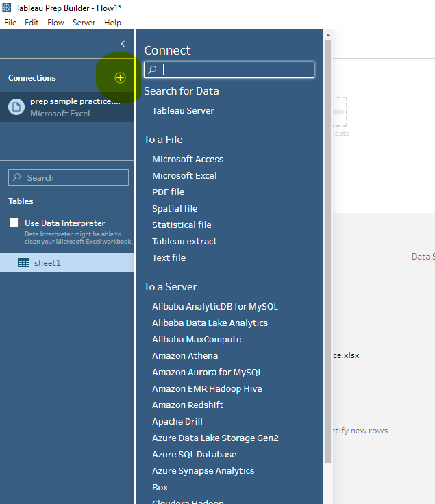Open the File menu
The width and height of the screenshot is (435, 504).
click(x=10, y=23)
